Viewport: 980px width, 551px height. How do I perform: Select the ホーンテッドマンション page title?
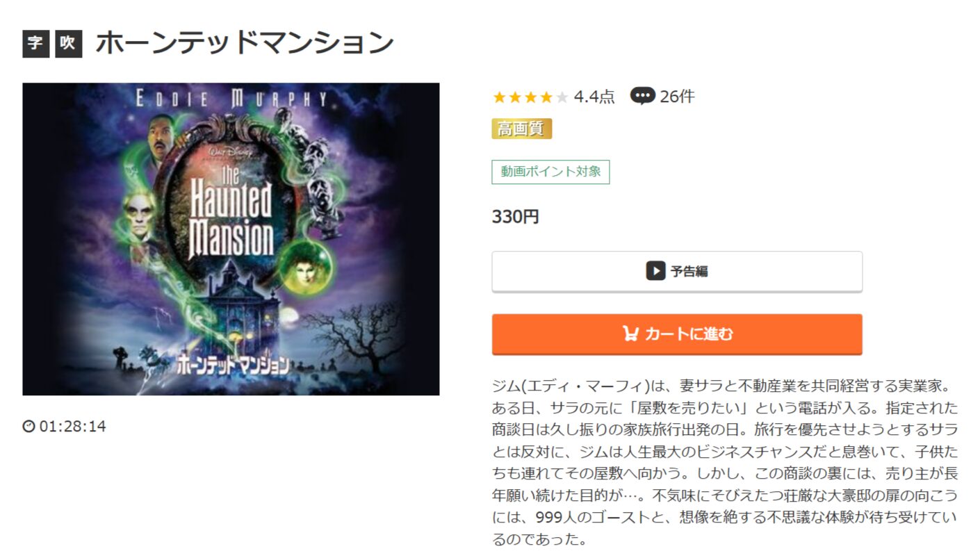[x=245, y=43]
